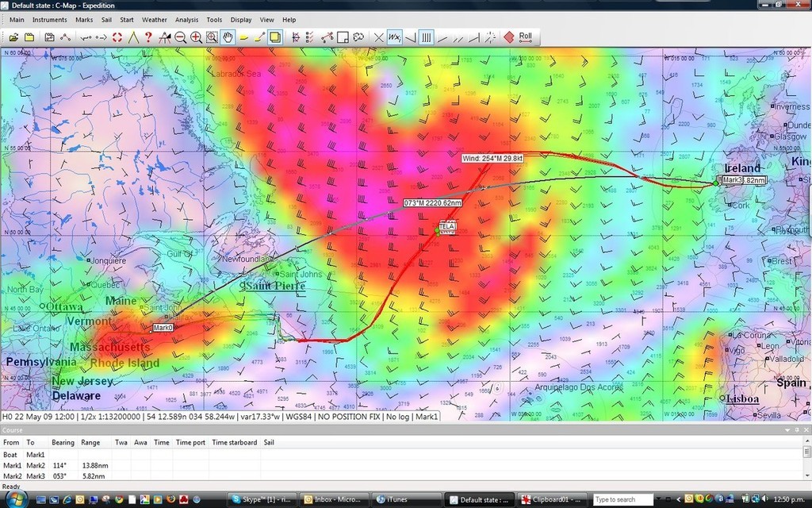This screenshot has width=812, height=508.
Task: Open iTunes from the taskbar
Action: coord(407,500)
